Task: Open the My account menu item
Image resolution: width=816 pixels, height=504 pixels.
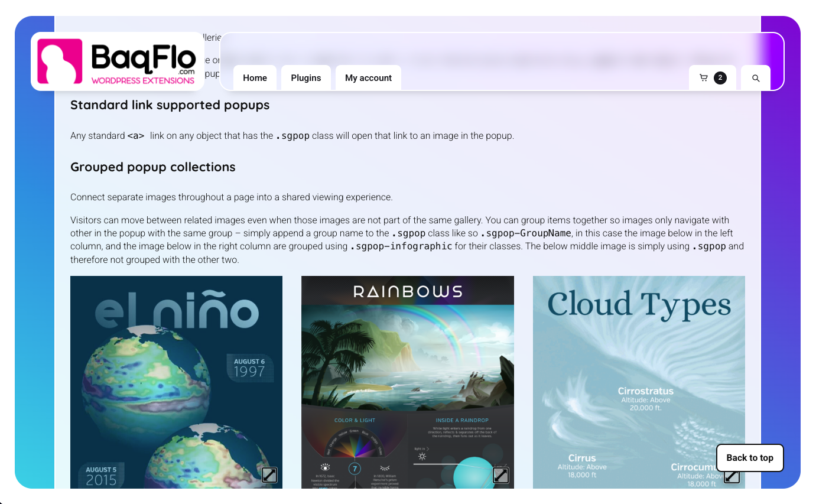Action: (x=368, y=78)
